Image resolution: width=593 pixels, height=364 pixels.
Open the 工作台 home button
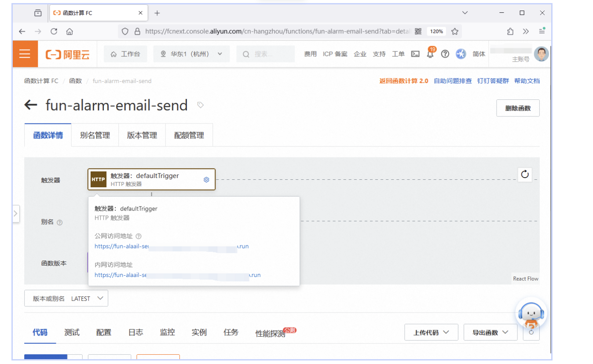pos(125,54)
